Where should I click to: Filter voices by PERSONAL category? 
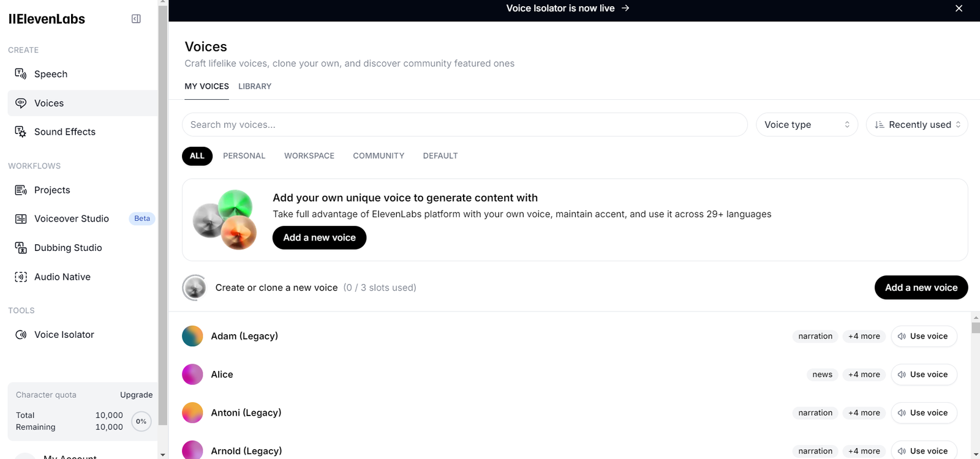(244, 156)
